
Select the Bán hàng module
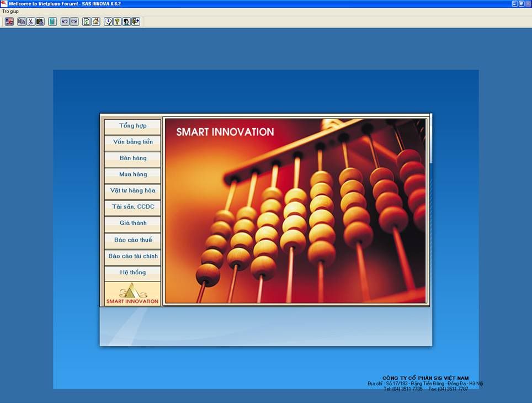tap(132, 158)
